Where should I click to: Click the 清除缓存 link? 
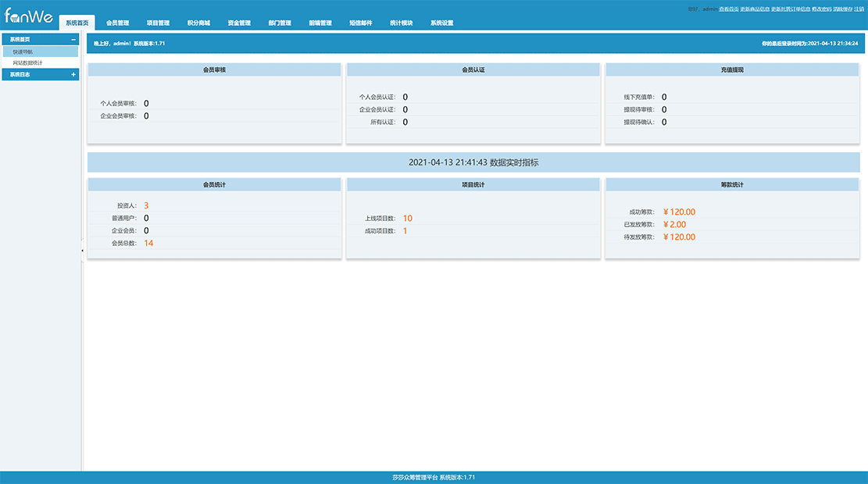click(842, 9)
